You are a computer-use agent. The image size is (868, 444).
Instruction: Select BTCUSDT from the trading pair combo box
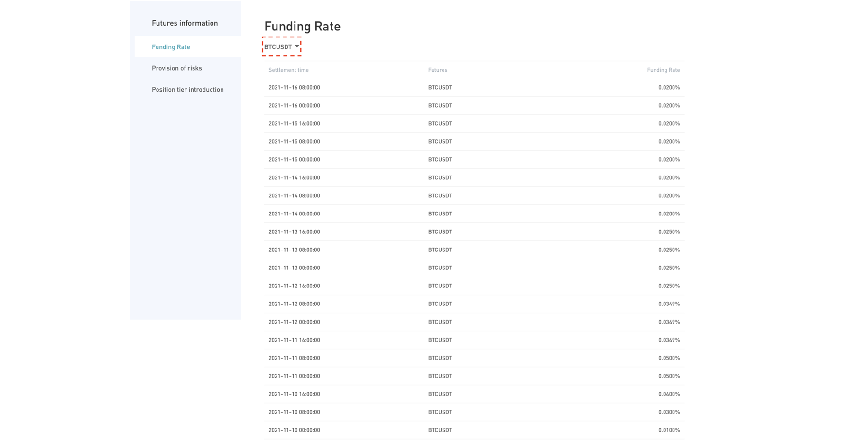pyautogui.click(x=281, y=47)
